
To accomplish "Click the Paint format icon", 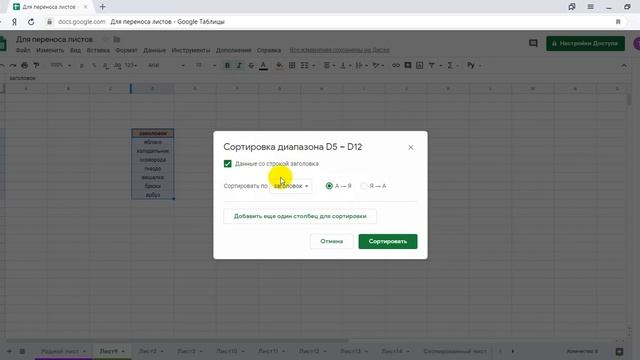I will coord(36,65).
